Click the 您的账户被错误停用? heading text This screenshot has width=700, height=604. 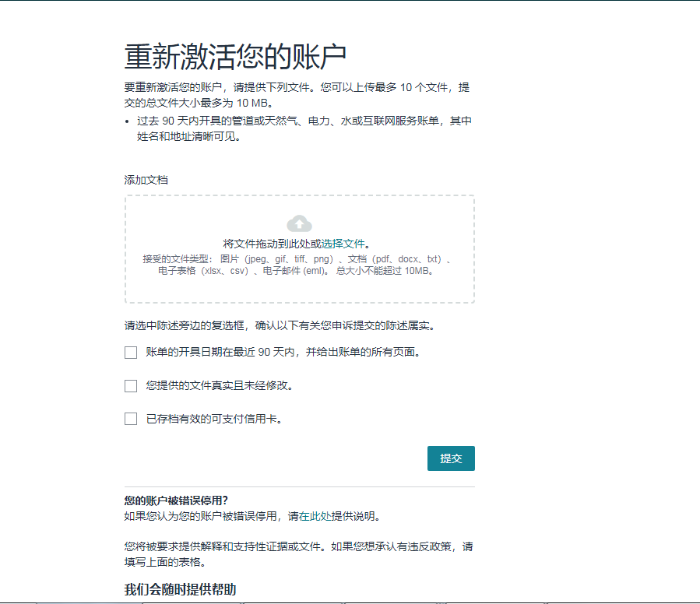point(176,500)
